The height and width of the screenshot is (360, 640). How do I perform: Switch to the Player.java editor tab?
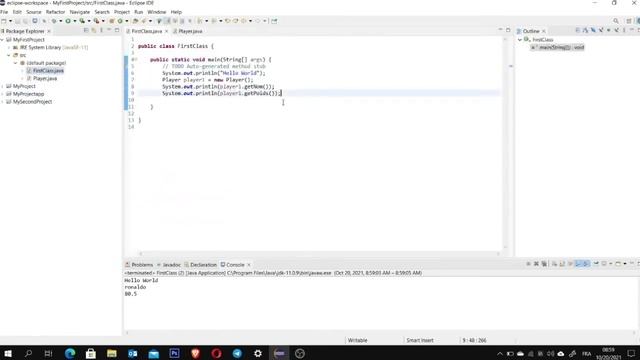188,31
